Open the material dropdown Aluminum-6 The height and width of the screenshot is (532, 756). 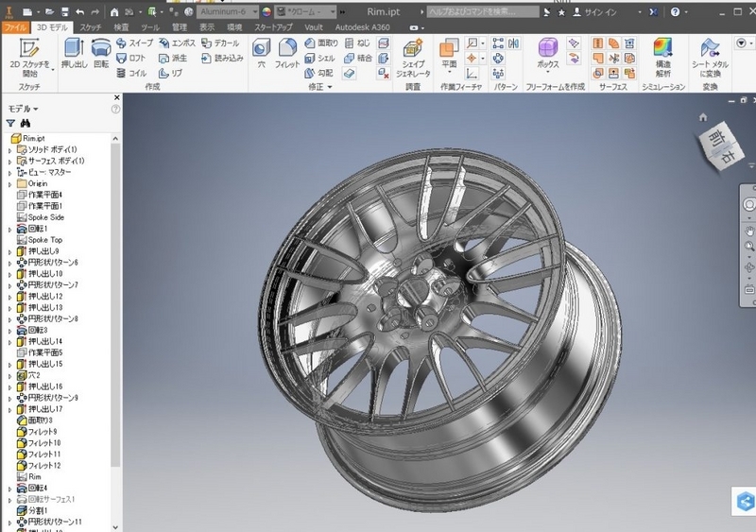(x=227, y=11)
